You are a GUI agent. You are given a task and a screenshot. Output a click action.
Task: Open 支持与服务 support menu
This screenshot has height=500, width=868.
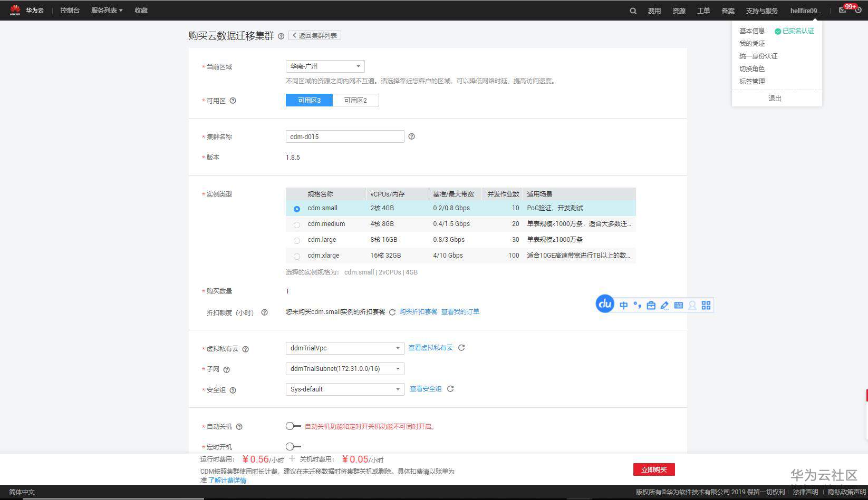pos(762,11)
